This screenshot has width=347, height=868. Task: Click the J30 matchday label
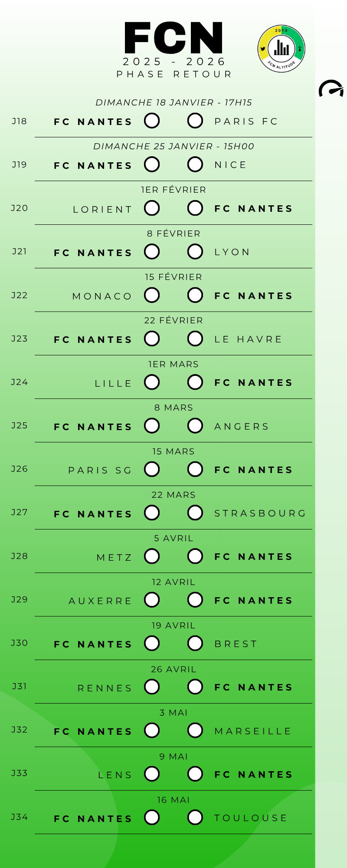pyautogui.click(x=20, y=643)
